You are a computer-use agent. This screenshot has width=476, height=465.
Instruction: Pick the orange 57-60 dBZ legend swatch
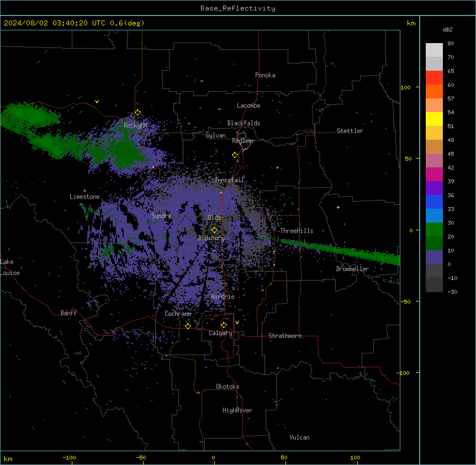click(x=434, y=91)
